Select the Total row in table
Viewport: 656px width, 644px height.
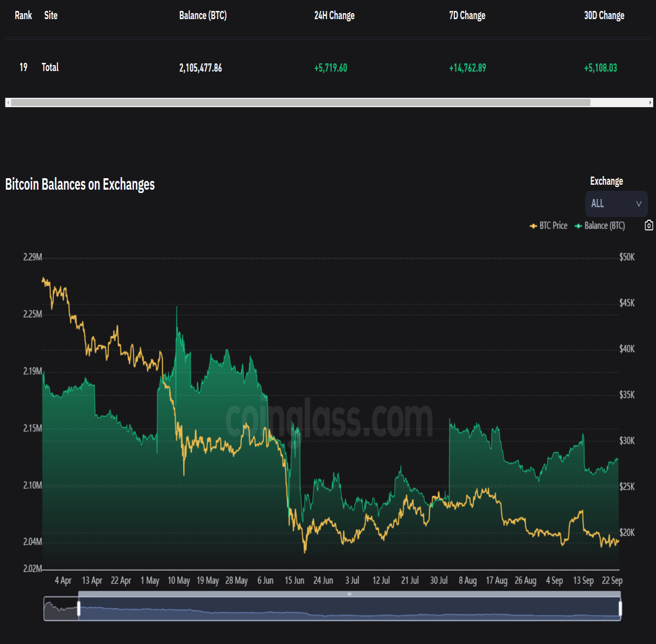[328, 68]
